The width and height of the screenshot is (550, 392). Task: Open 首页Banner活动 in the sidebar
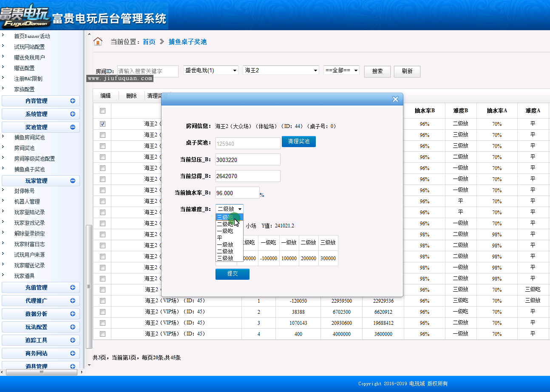(32, 36)
